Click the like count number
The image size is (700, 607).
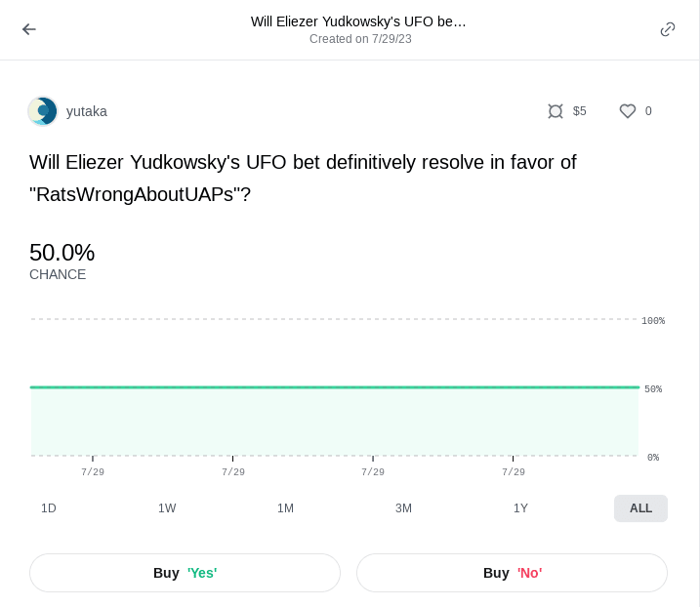(x=648, y=111)
